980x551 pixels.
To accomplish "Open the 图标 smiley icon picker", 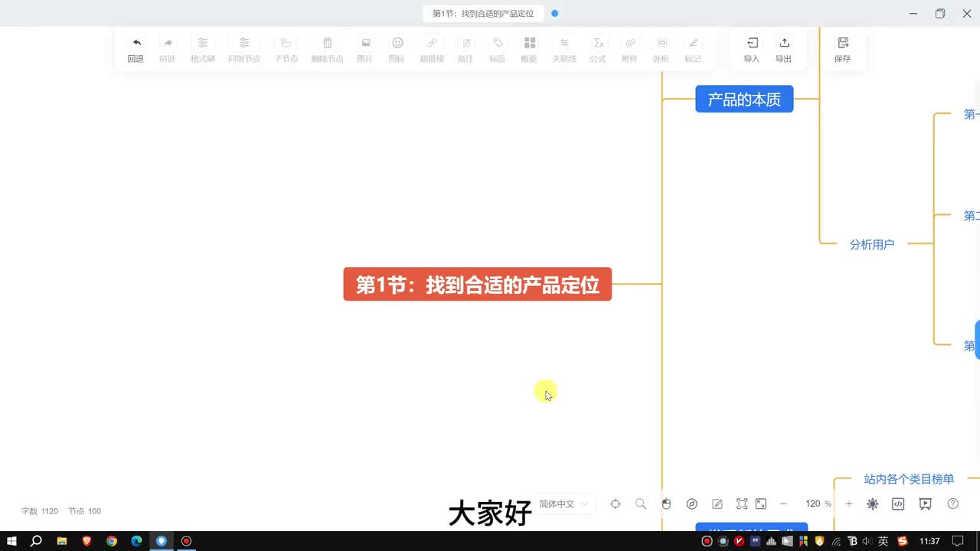I will point(397,43).
